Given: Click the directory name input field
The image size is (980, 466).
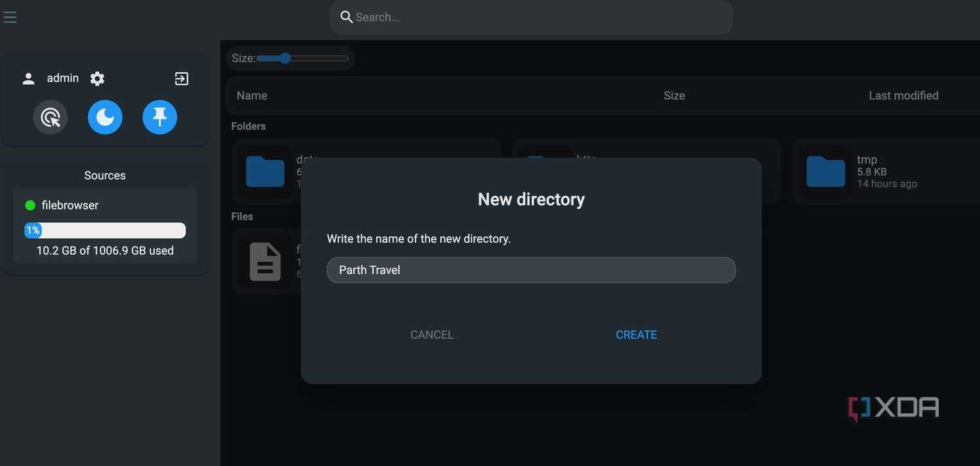Looking at the screenshot, I should (x=531, y=270).
